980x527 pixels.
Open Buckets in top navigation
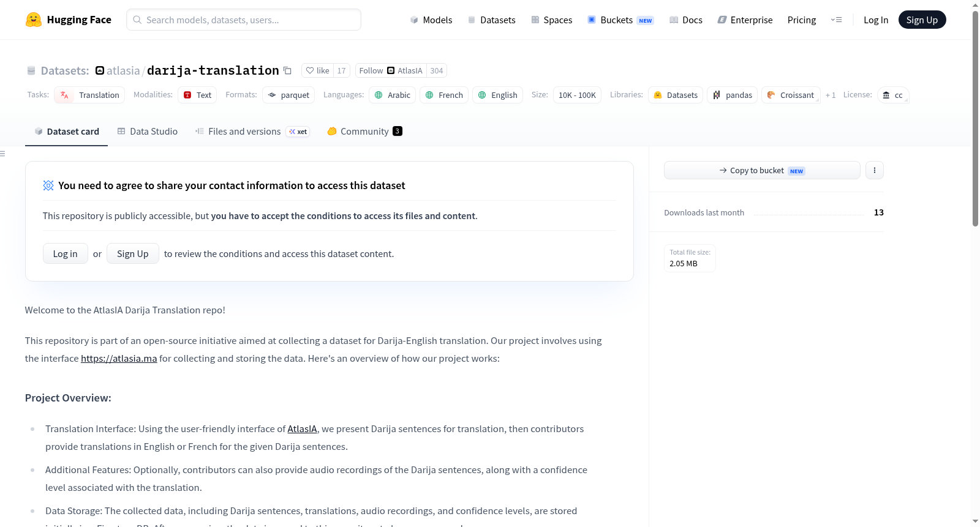(x=620, y=20)
